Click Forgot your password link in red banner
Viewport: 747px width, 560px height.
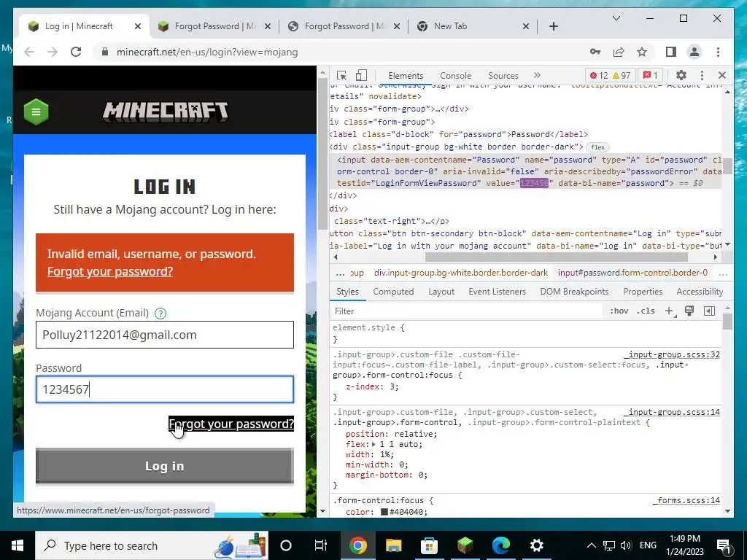[110, 271]
